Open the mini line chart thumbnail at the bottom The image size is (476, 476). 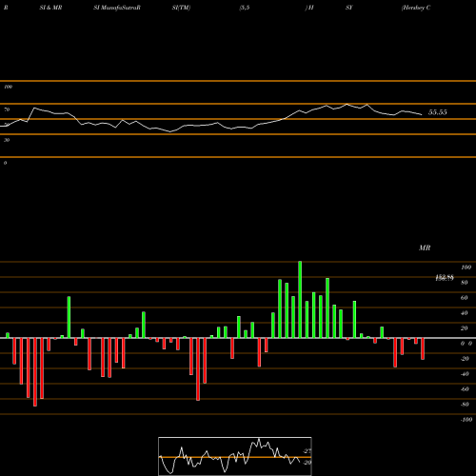[235, 456]
